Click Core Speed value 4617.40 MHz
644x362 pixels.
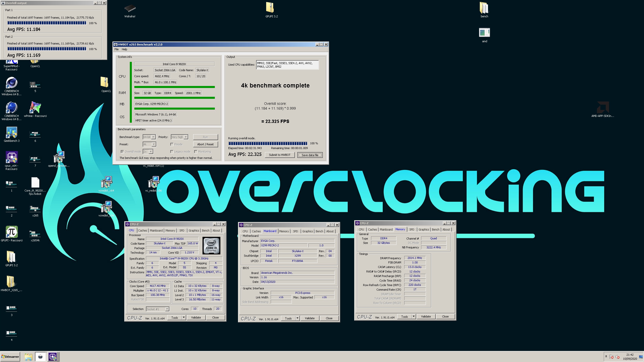pyautogui.click(x=158, y=286)
